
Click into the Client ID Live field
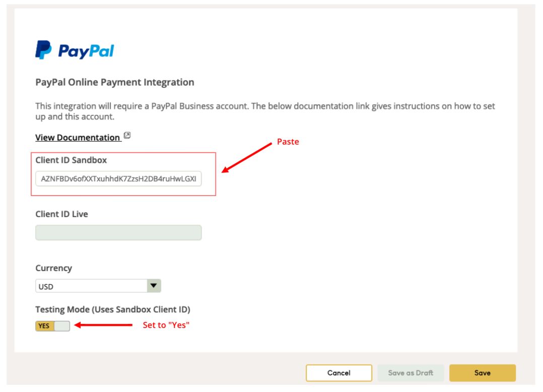[x=118, y=233]
